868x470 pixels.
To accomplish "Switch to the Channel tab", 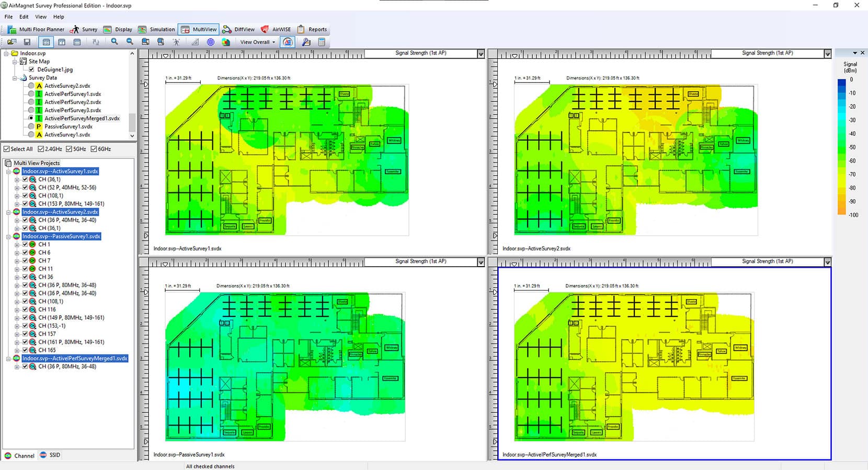I will point(19,455).
